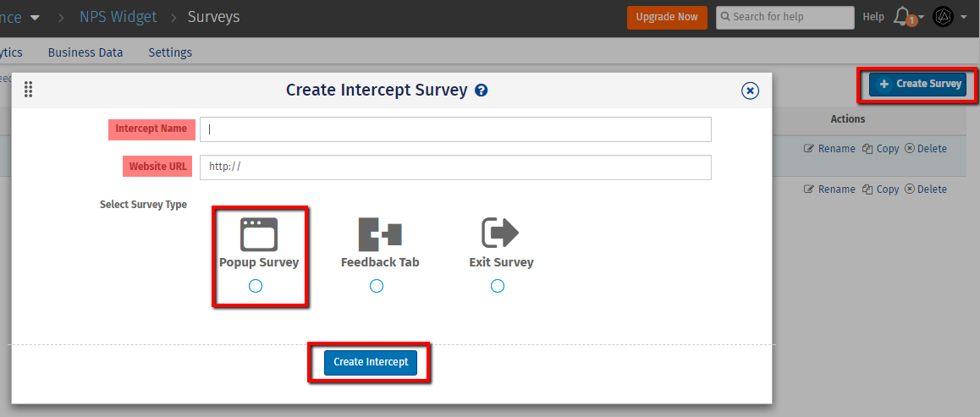Click the Create Survey button
The width and height of the screenshot is (980, 417).
pyautogui.click(x=918, y=84)
